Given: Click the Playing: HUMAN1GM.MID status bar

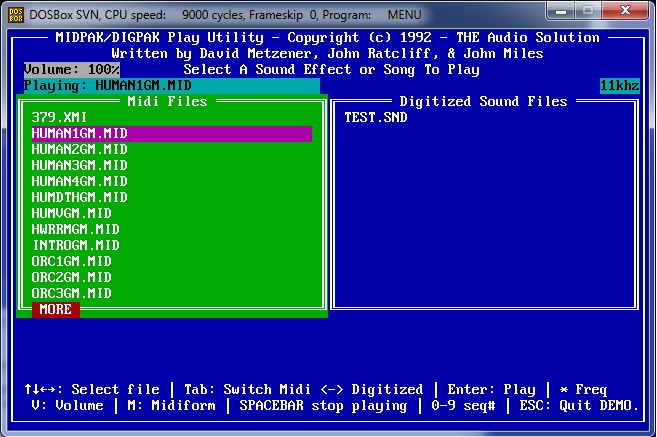Looking at the screenshot, I should [x=172, y=85].
